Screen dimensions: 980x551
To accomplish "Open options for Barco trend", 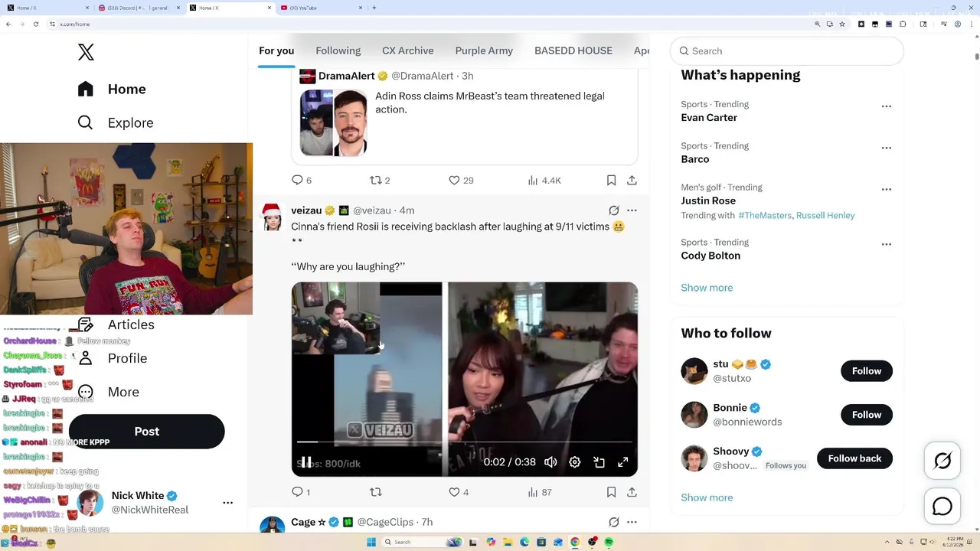I will pyautogui.click(x=887, y=148).
